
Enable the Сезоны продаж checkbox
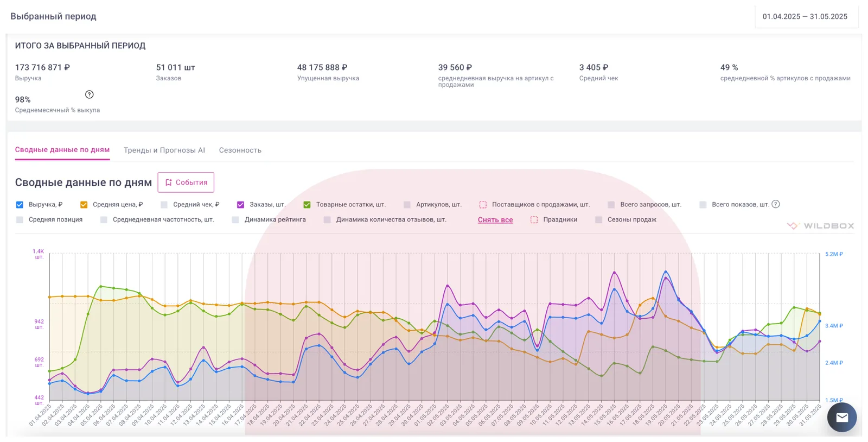(598, 220)
